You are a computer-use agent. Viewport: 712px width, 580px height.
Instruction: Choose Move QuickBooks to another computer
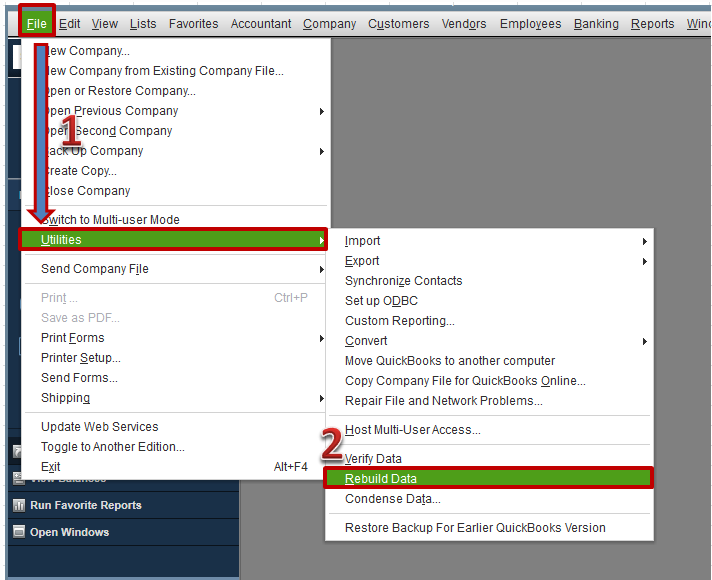(x=450, y=361)
